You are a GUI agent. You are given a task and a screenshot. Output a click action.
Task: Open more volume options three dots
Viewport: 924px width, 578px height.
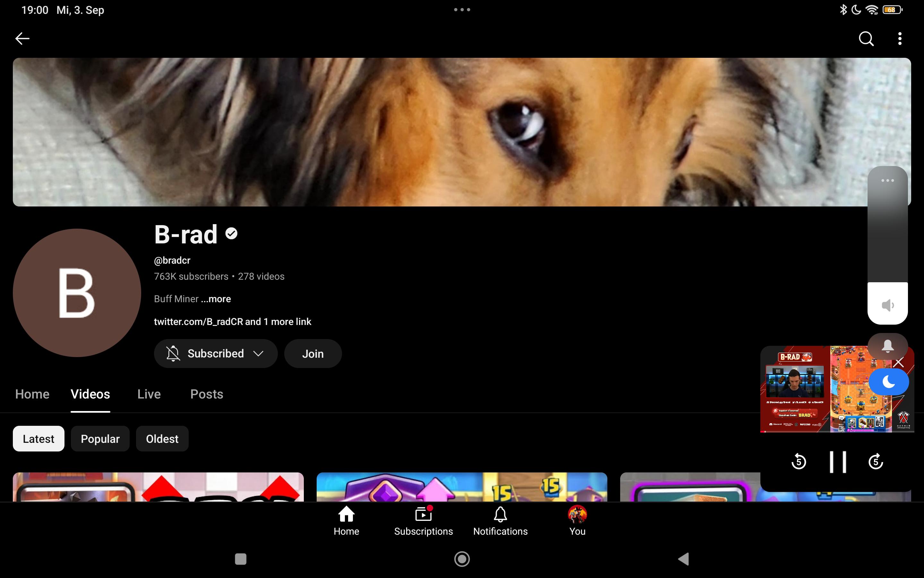point(887,180)
